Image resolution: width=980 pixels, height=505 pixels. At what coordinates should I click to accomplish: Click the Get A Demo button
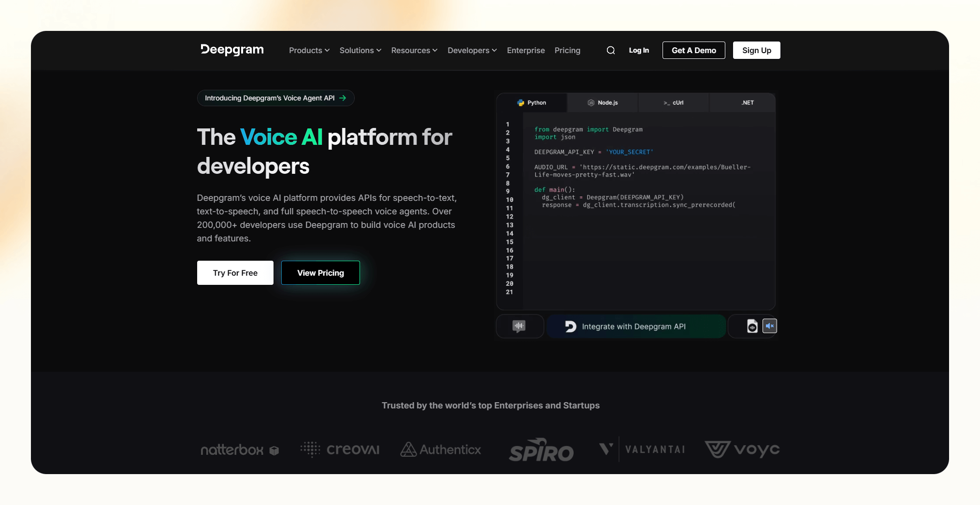tap(693, 50)
